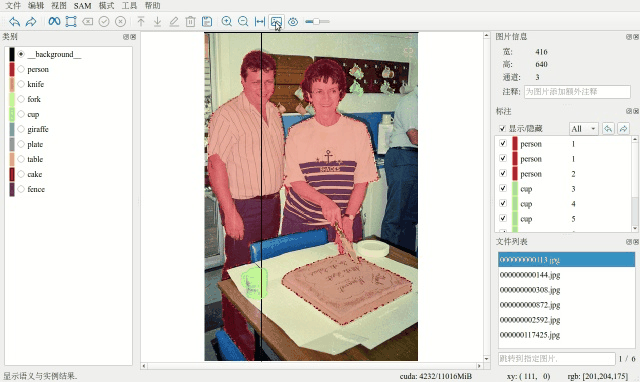Open the All filter dropdown

click(584, 129)
